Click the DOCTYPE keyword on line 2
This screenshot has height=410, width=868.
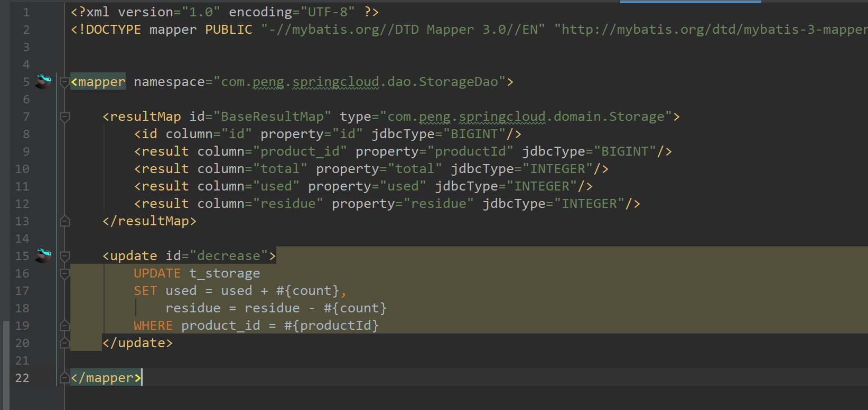point(114,30)
